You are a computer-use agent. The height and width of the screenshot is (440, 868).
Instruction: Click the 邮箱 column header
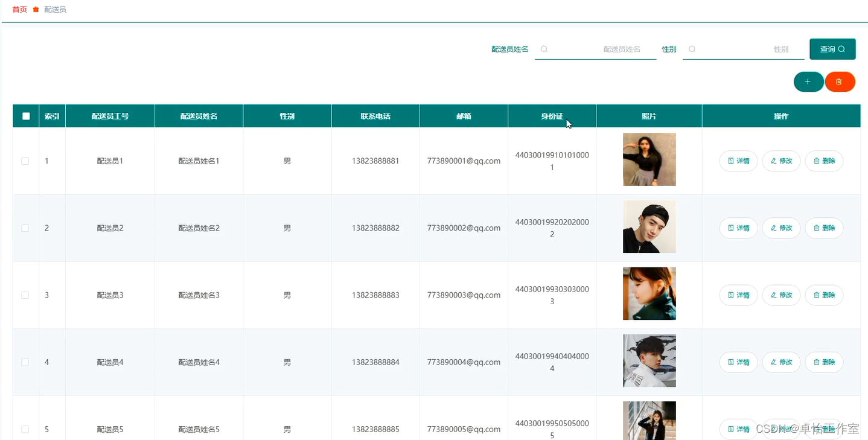(x=464, y=116)
